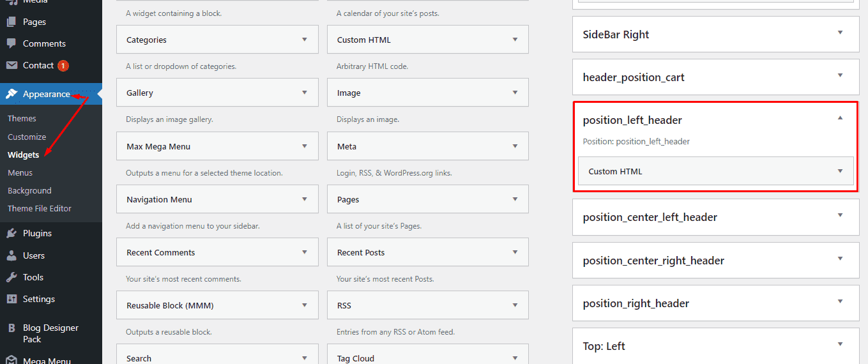Click the Blog Designer Pack icon
Image resolution: width=868 pixels, height=364 pixels.
11,328
